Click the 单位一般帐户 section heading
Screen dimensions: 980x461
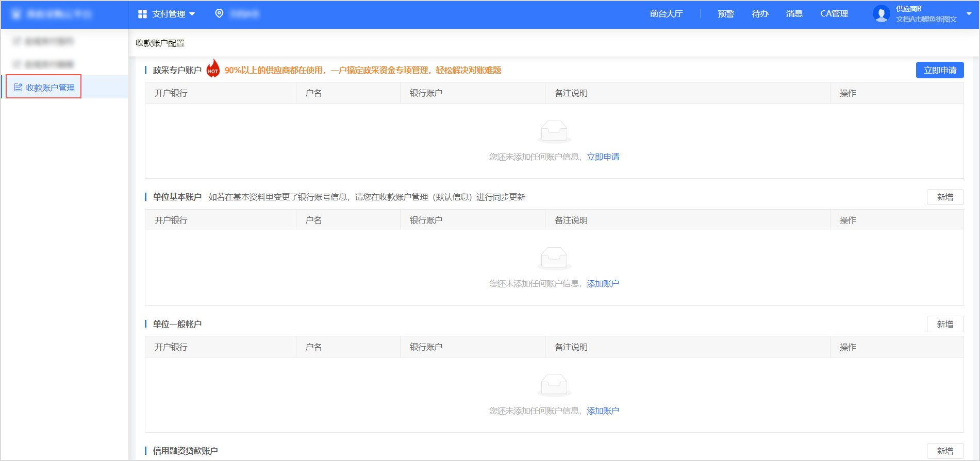[177, 324]
